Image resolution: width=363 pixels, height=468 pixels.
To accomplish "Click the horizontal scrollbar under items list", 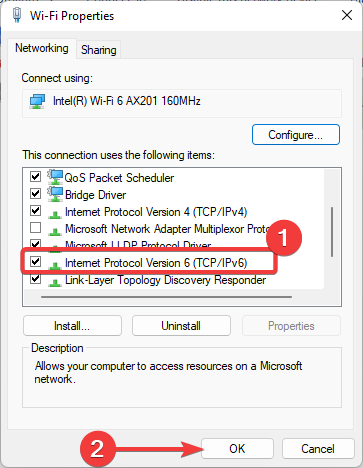I will click(166, 296).
